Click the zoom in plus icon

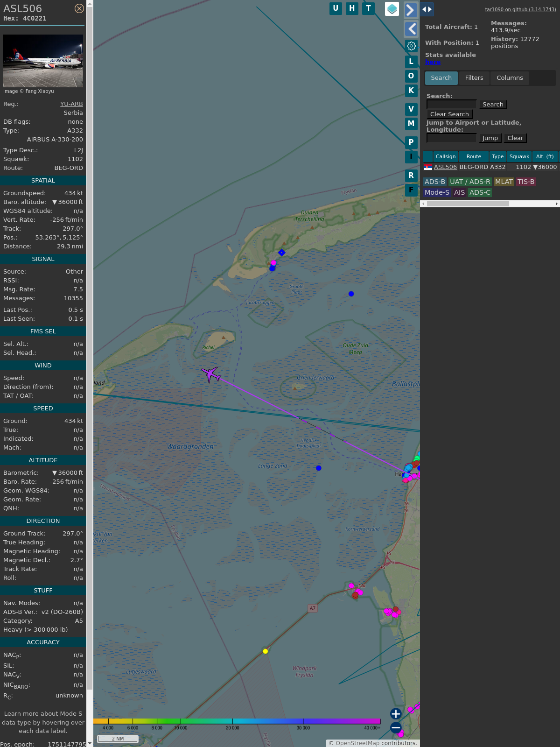(396, 713)
